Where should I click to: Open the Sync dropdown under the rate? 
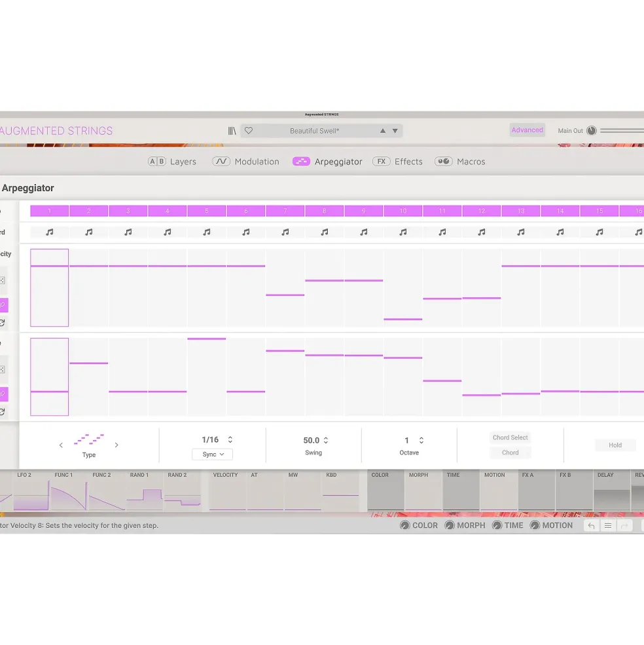coord(213,454)
